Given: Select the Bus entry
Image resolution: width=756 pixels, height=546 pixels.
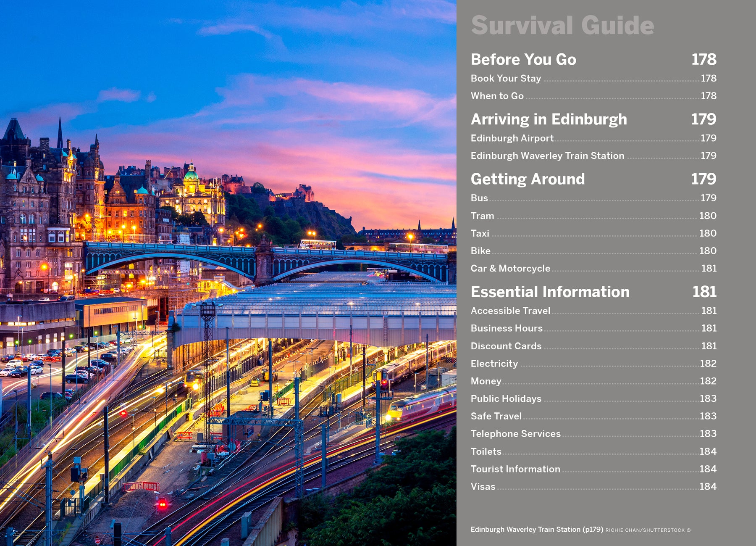Looking at the screenshot, I should (x=593, y=198).
